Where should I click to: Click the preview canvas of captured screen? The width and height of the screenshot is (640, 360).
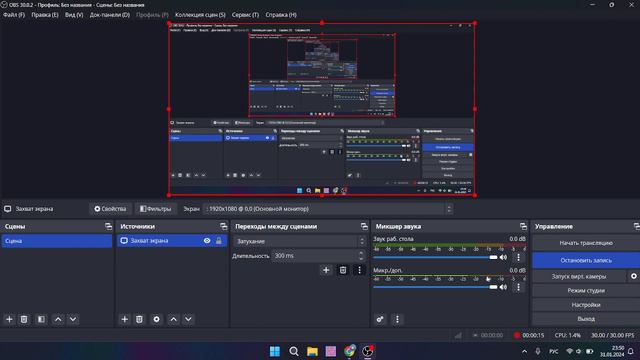[x=322, y=109]
